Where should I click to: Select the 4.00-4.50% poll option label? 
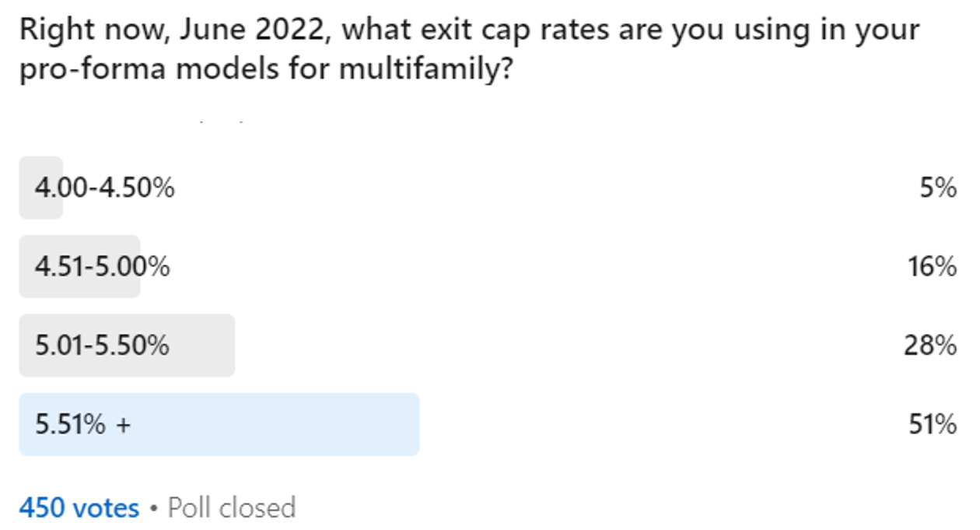(x=104, y=188)
